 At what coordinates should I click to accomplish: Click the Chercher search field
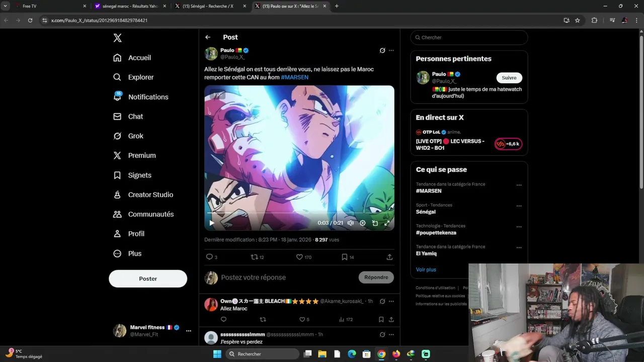[x=469, y=37]
